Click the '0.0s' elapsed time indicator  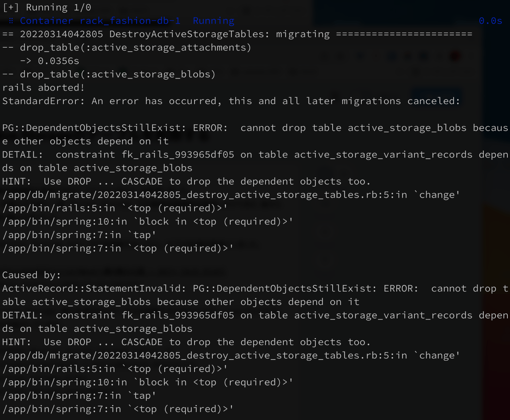490,21
